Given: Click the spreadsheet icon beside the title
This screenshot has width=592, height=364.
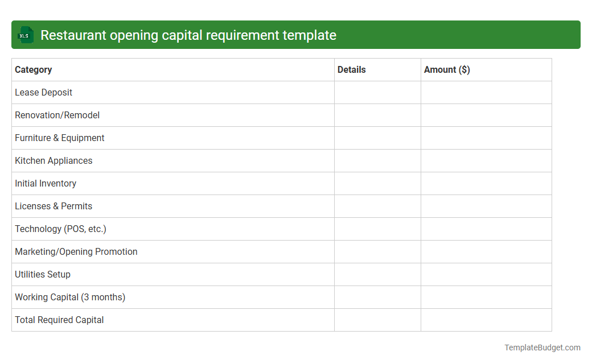Looking at the screenshot, I should tap(25, 35).
